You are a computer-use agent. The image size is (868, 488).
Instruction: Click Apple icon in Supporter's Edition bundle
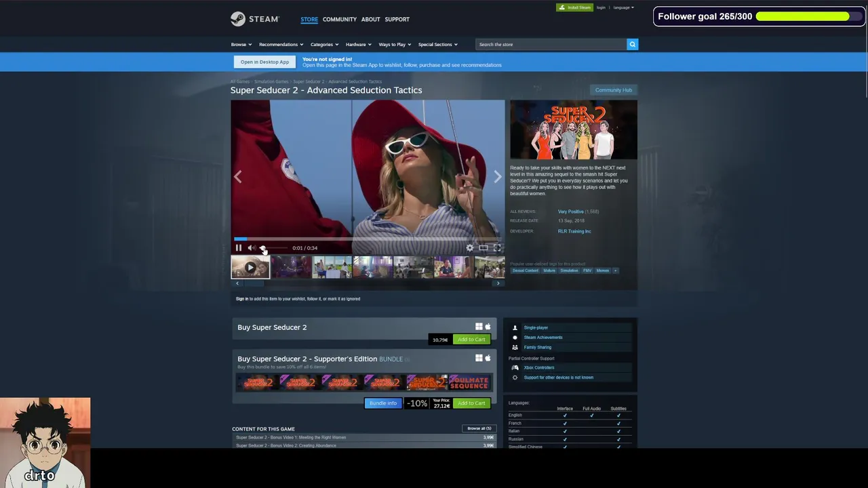tap(488, 358)
